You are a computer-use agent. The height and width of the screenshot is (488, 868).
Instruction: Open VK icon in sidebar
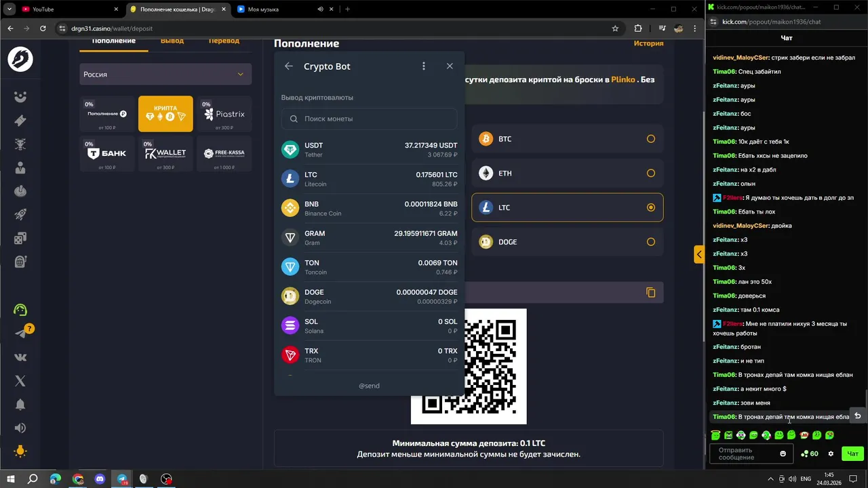coord(20,357)
